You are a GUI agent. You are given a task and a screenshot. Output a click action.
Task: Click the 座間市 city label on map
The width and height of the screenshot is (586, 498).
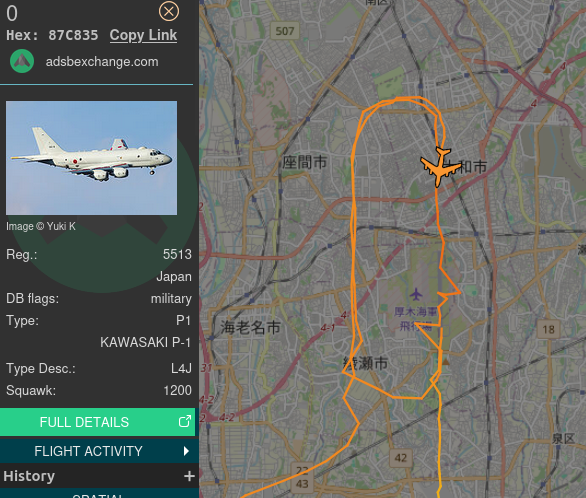305,162
